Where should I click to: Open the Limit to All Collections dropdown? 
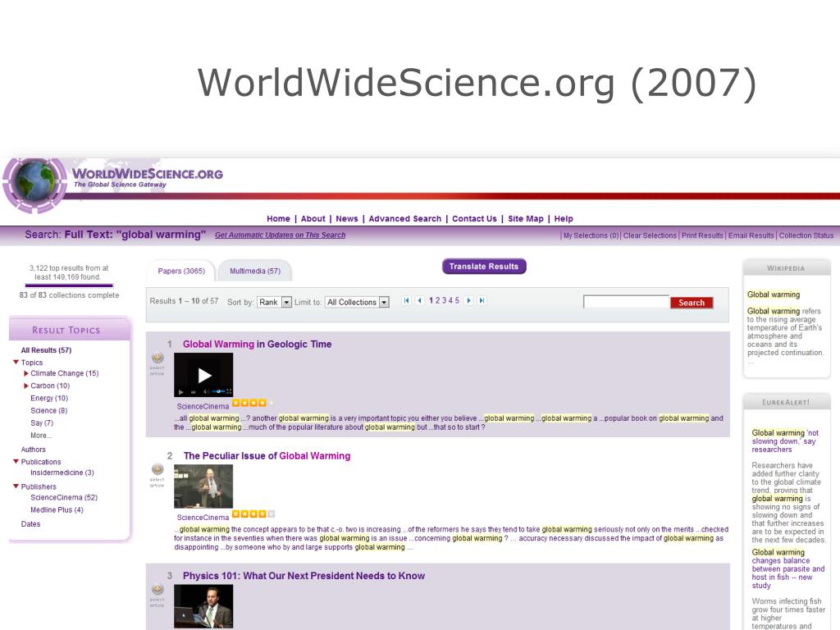(357, 302)
